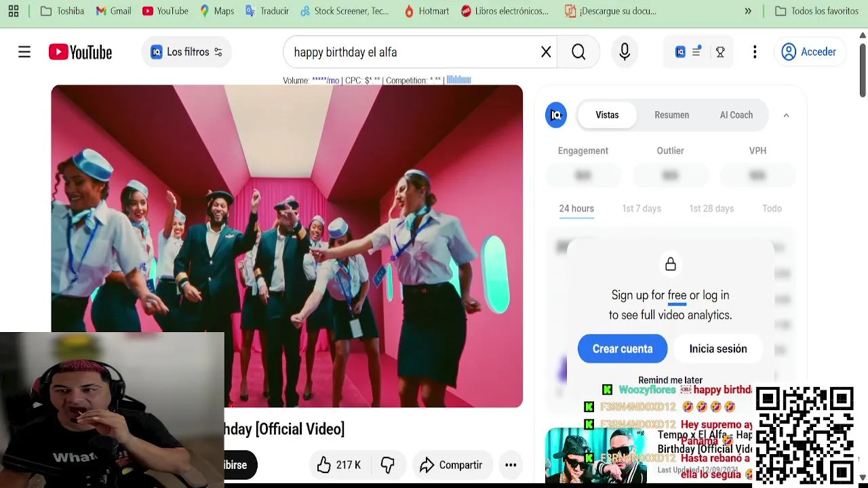Open Los filtros vidIQ filter button

click(186, 52)
